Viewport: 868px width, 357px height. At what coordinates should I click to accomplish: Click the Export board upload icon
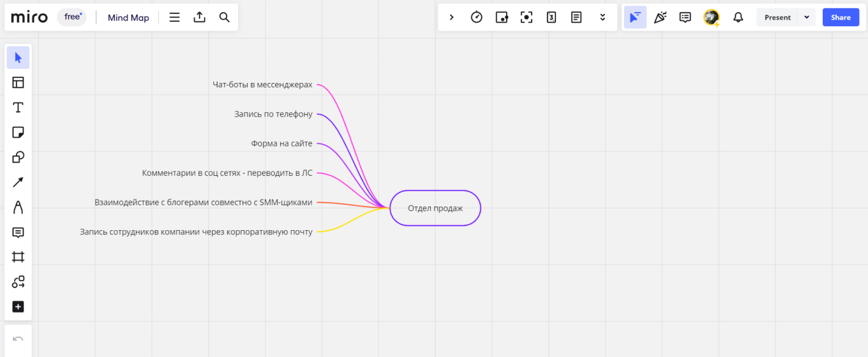pyautogui.click(x=200, y=17)
